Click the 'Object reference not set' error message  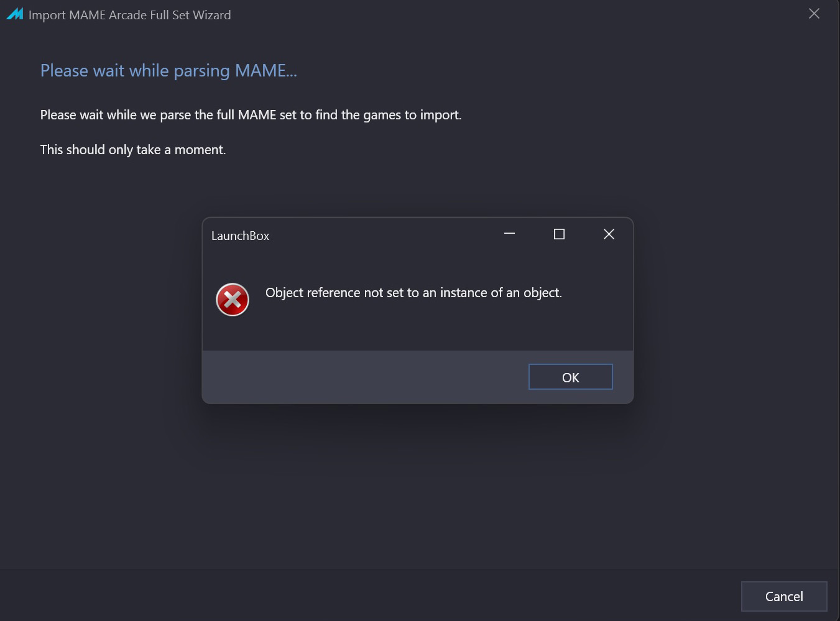[413, 293]
